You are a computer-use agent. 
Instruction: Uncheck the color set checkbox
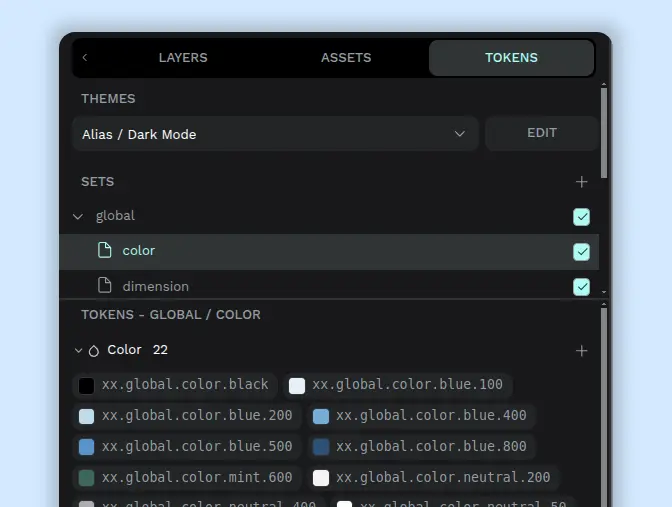581,252
